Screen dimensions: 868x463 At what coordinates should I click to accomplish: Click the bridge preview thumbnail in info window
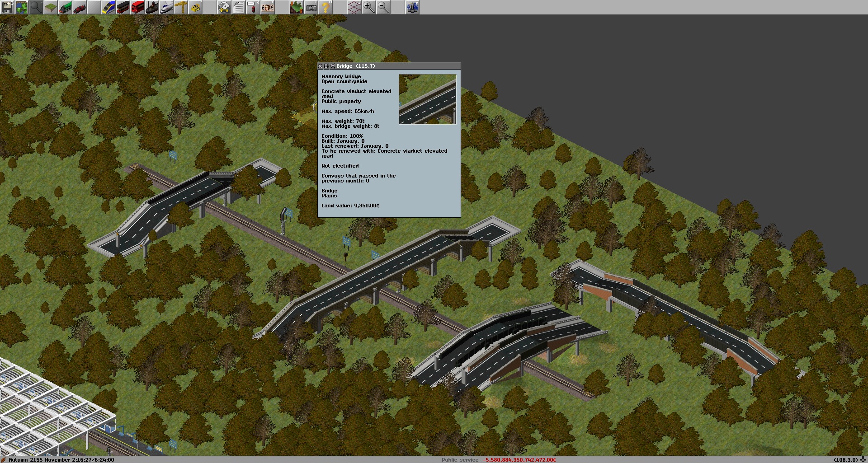pos(428,99)
